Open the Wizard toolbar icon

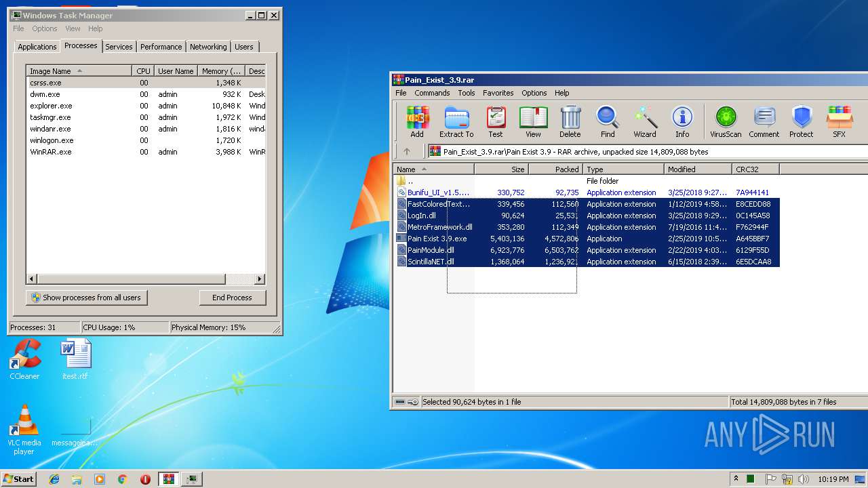[x=645, y=121]
